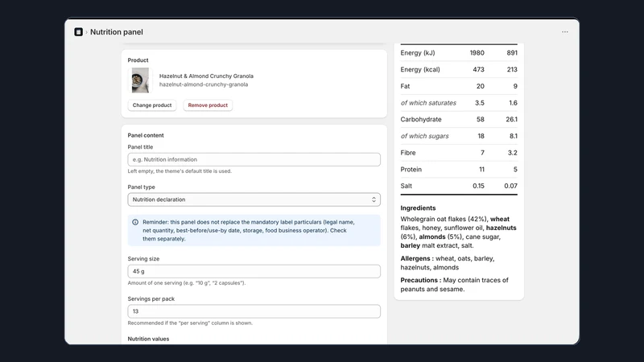
Task: Click the Fibre row label
Action: tap(408, 153)
